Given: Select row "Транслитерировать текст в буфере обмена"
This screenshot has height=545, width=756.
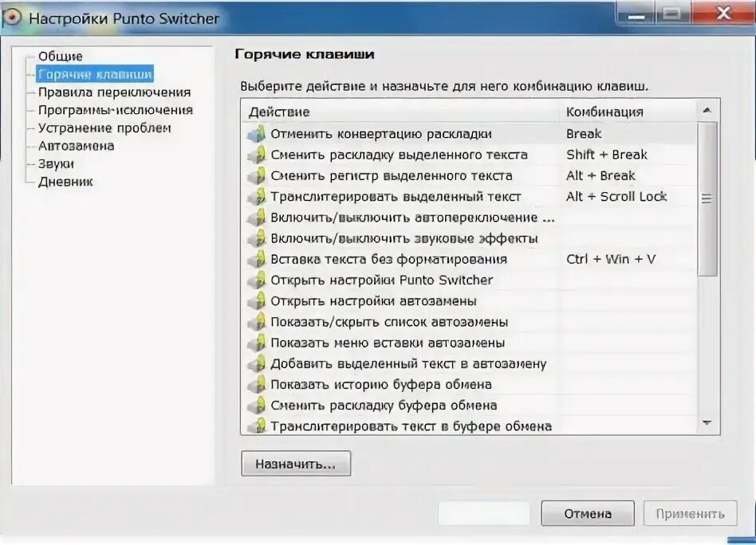Looking at the screenshot, I should point(470,425).
